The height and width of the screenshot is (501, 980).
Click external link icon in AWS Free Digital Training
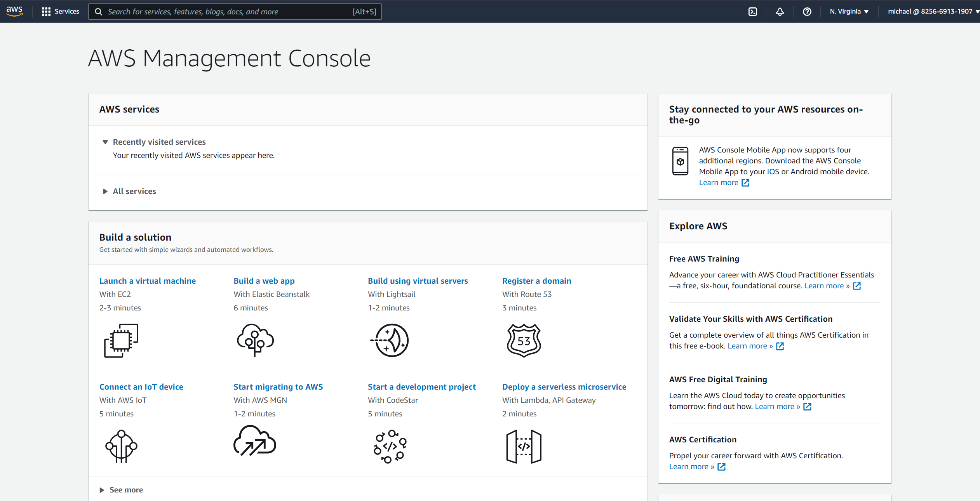point(807,407)
